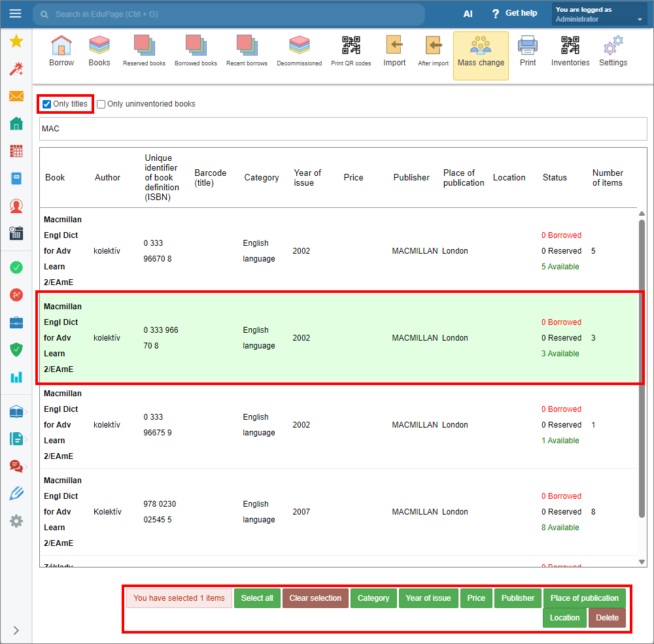Open the Reserved books section

tap(144, 51)
